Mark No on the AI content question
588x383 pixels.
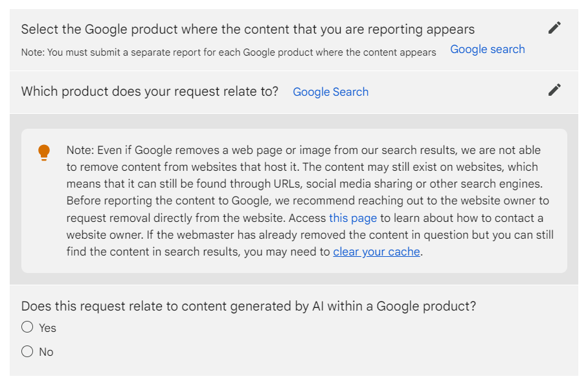point(27,351)
